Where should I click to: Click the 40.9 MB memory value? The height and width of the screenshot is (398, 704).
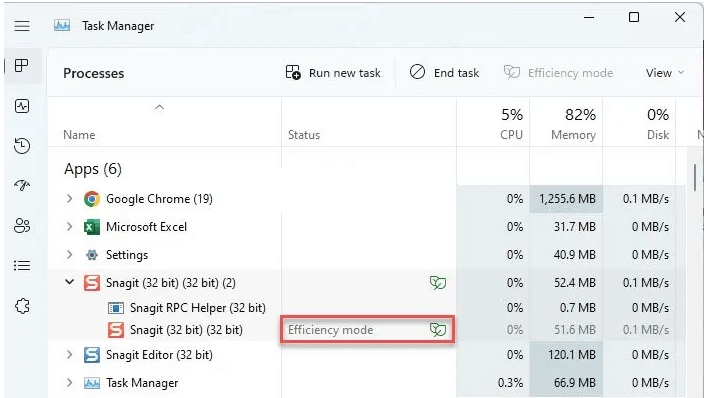click(x=575, y=255)
